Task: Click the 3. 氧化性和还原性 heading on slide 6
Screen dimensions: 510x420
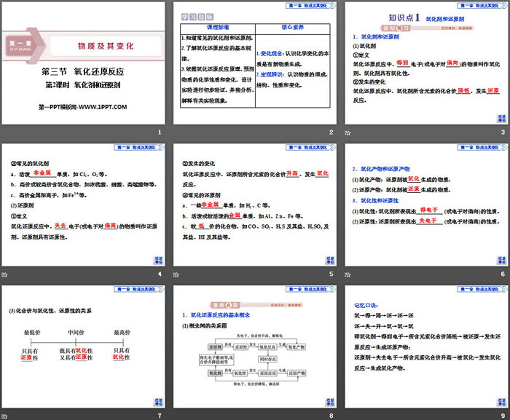Action: click(x=375, y=201)
